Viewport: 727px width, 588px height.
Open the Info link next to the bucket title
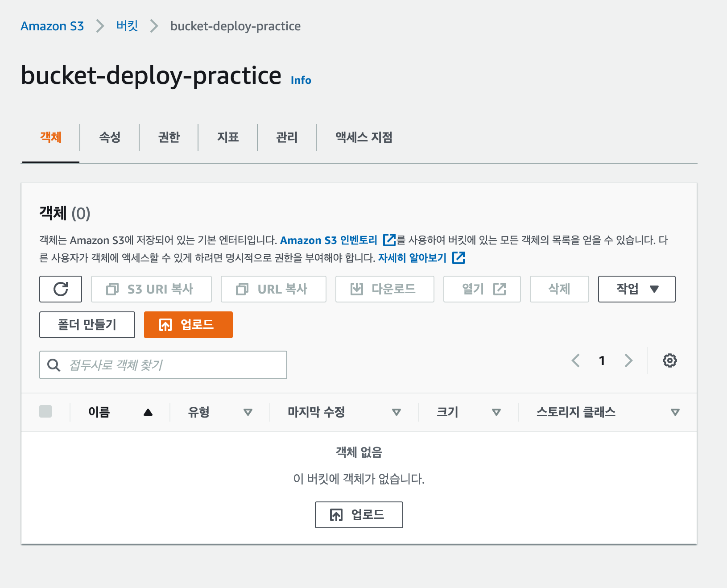click(301, 80)
